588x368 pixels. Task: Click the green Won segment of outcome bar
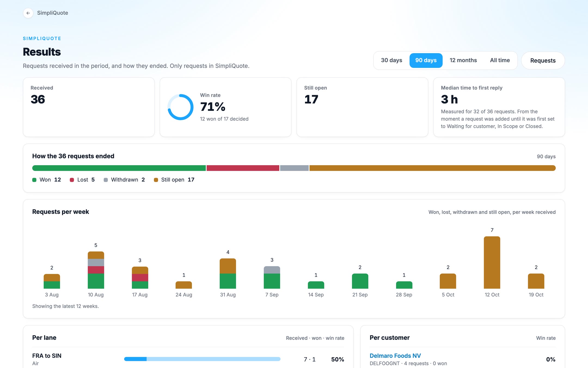(x=119, y=168)
